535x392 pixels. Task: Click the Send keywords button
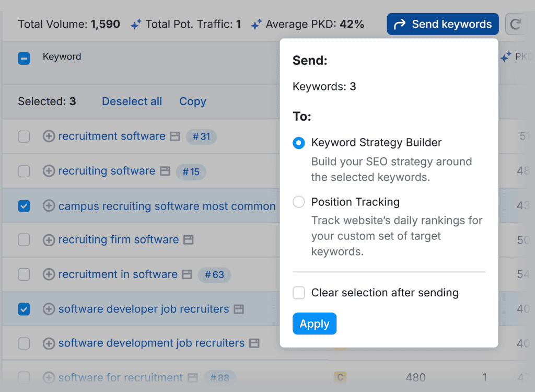(443, 24)
